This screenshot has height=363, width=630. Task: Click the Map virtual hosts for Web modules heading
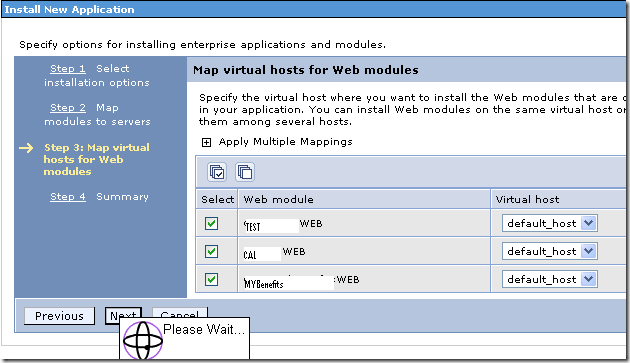tap(306, 70)
